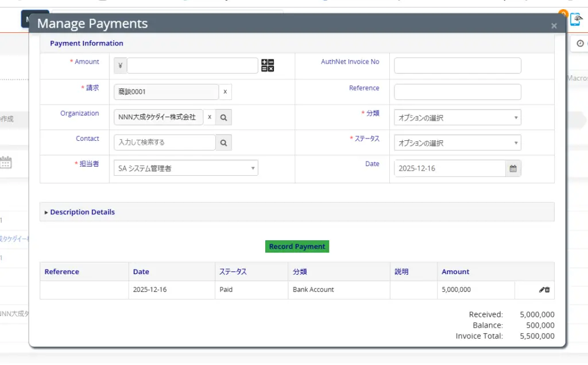This screenshot has width=588, height=365.
Task: Click the mobile device icon in header
Action: point(575,20)
